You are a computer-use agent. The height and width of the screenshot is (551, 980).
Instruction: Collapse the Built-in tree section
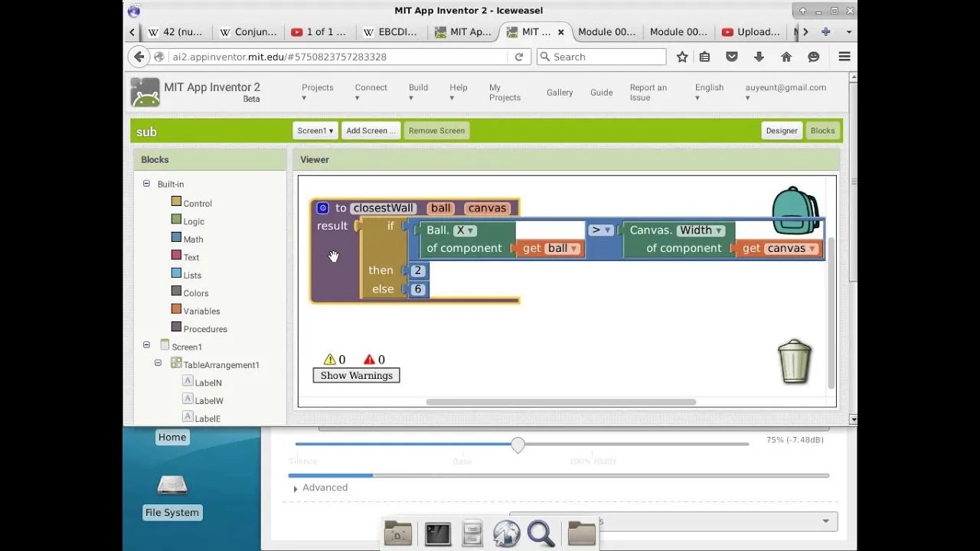point(146,184)
